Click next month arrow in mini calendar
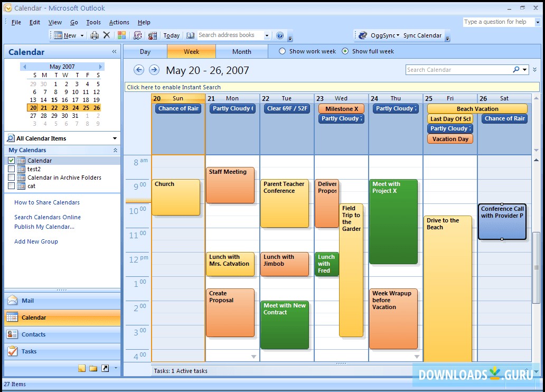545x392 pixels. 100,67
